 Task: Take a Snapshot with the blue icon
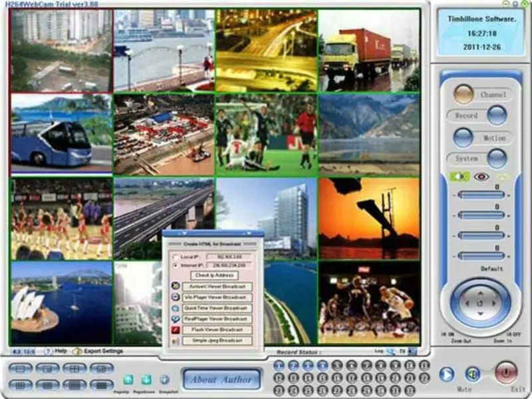tap(164, 380)
